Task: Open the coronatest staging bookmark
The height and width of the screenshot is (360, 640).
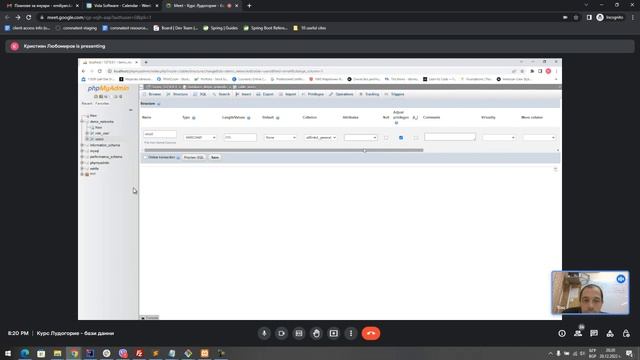Action: (x=76, y=28)
